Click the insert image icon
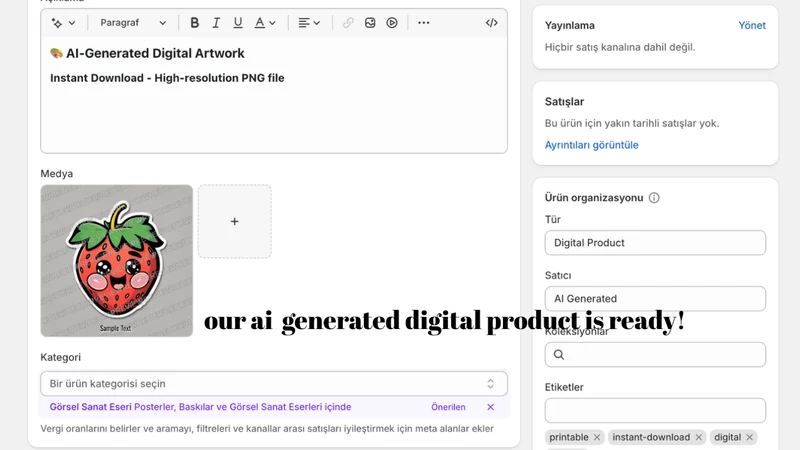This screenshot has width=800, height=450. pyautogui.click(x=370, y=23)
